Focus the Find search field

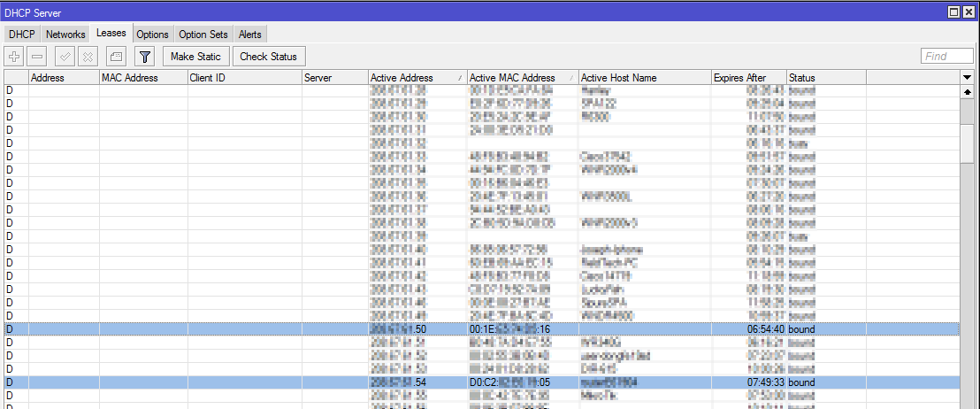[947, 57]
